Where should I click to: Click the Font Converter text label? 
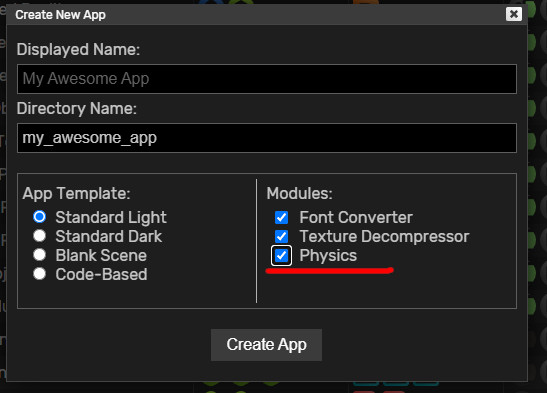(x=356, y=217)
